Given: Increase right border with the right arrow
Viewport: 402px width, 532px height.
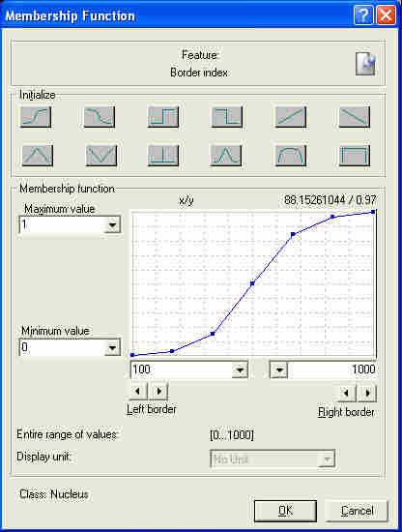Looking at the screenshot, I should click(367, 393).
